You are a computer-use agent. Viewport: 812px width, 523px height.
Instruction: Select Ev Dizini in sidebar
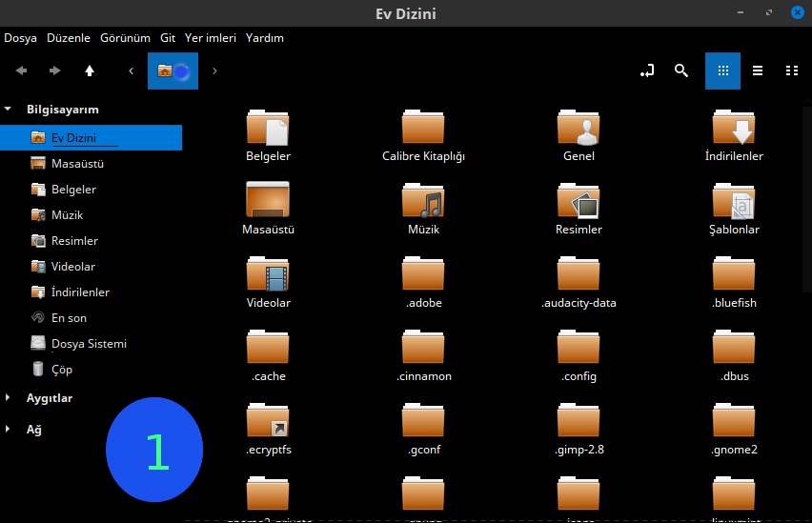pos(91,138)
